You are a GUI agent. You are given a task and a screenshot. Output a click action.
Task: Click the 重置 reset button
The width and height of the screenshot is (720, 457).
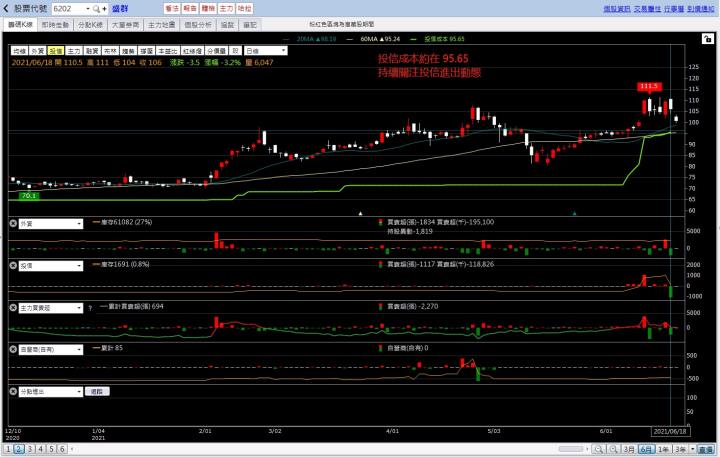tap(706, 449)
